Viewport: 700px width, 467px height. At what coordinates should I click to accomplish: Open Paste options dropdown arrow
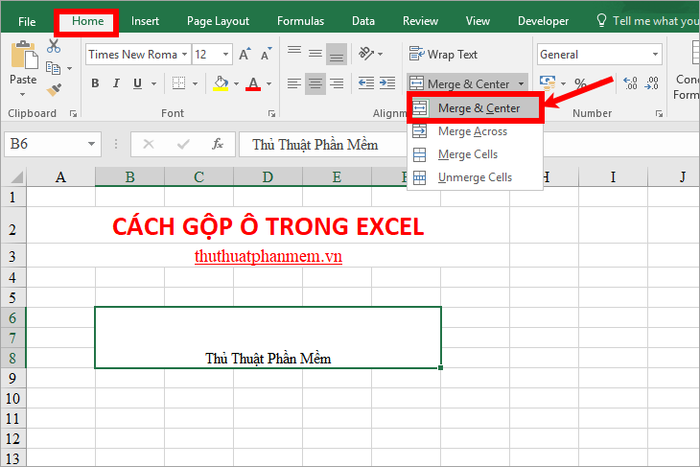point(22,94)
